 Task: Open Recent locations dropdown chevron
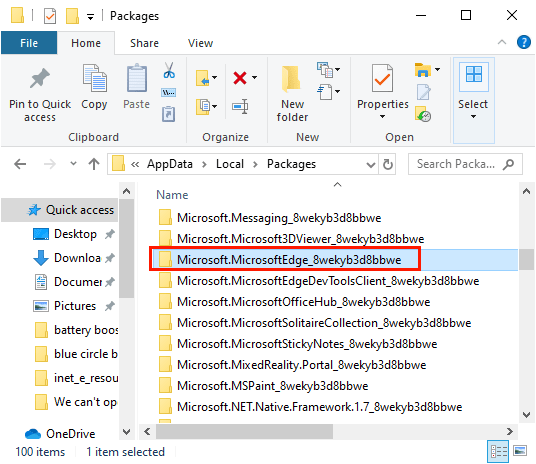click(x=73, y=164)
